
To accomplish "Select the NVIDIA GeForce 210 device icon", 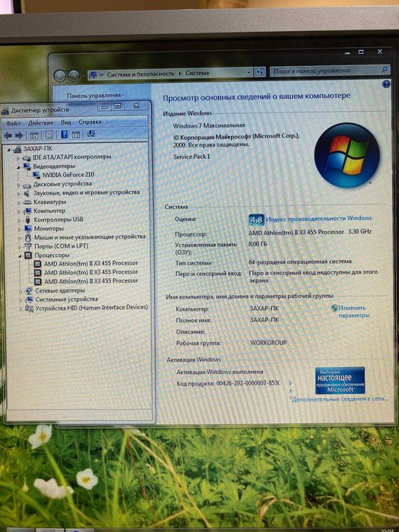I will (x=36, y=175).
